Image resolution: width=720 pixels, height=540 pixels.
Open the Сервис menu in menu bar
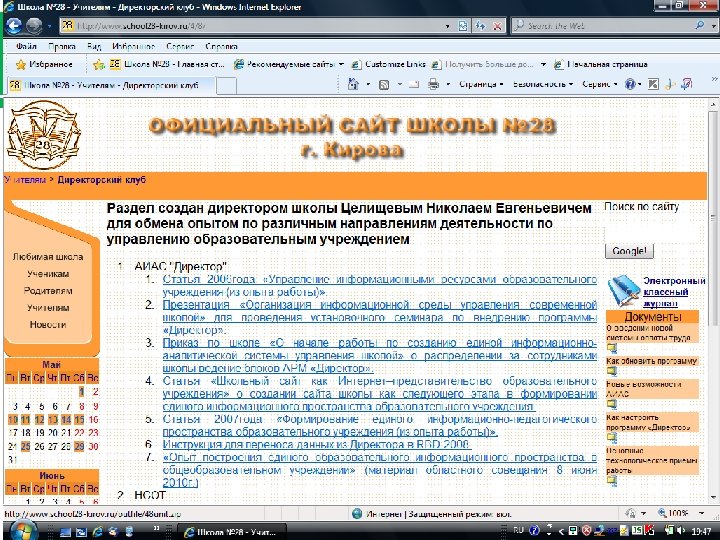(180, 46)
